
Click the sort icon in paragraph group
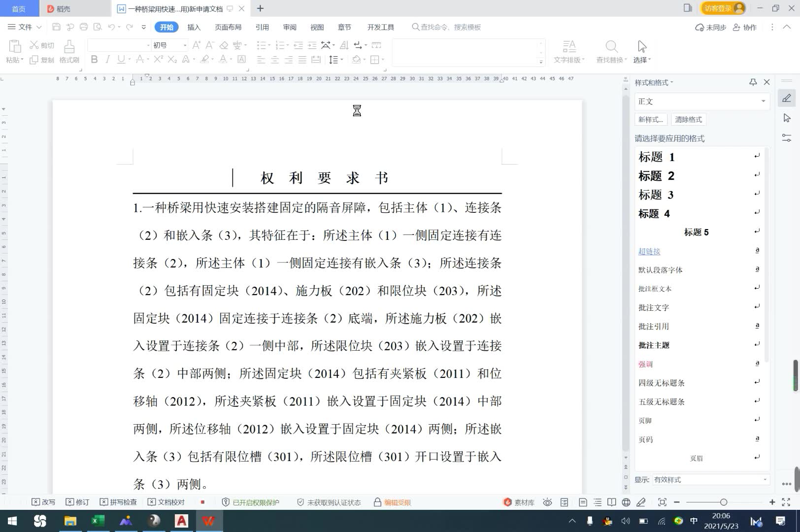(x=344, y=45)
